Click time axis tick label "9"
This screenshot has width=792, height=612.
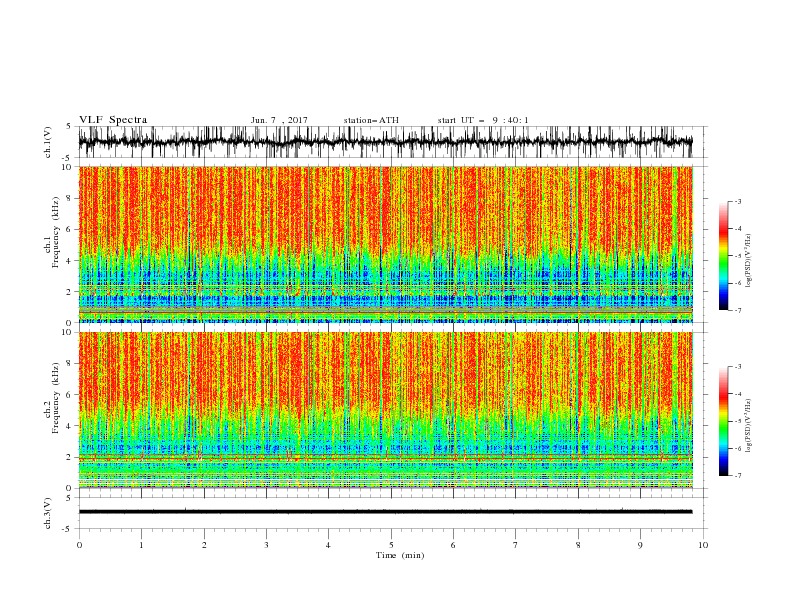point(640,545)
